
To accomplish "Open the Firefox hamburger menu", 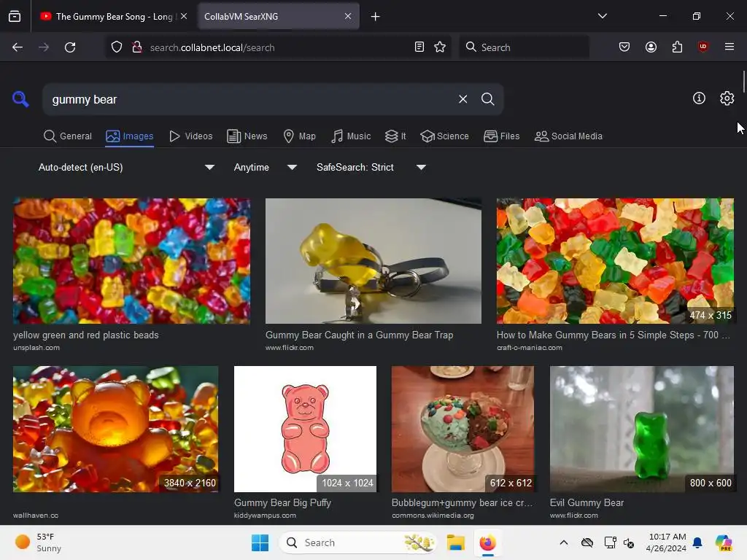I will 729,47.
